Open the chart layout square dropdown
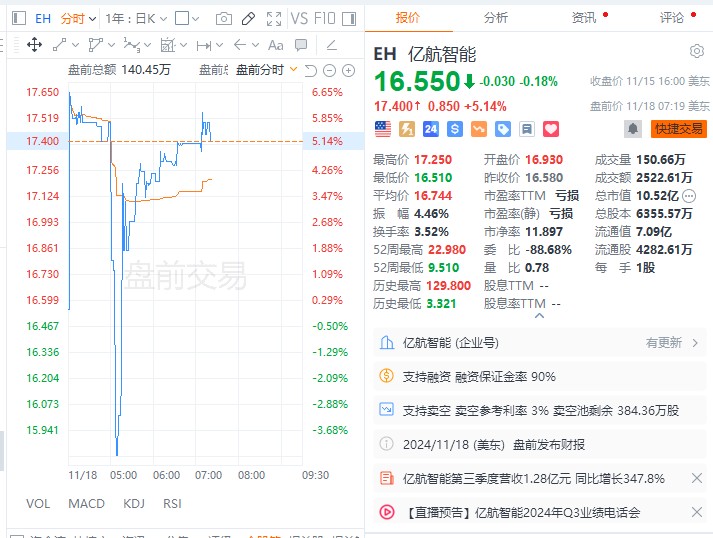 (187, 19)
